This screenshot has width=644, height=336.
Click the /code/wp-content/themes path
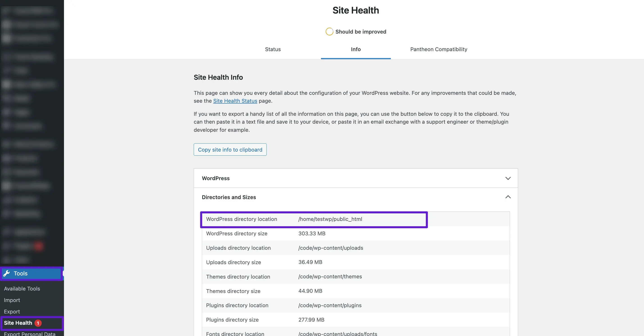[x=330, y=277]
